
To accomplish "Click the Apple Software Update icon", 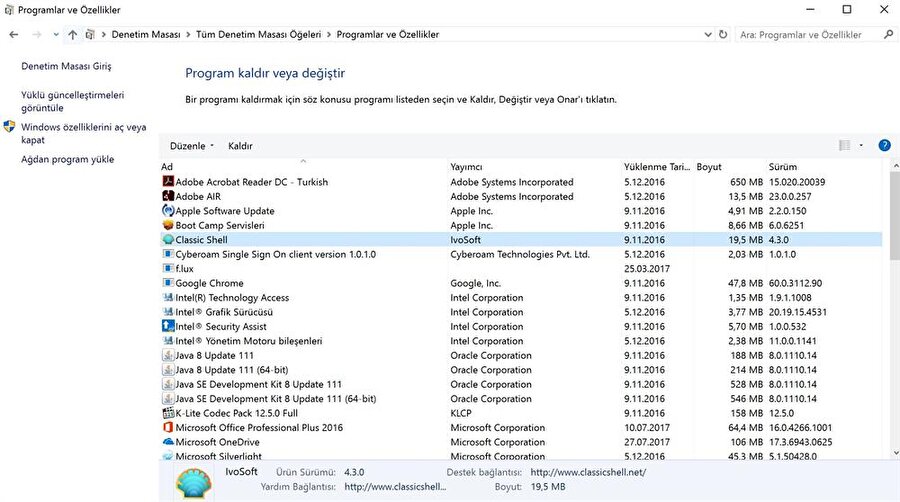I will click(x=168, y=211).
